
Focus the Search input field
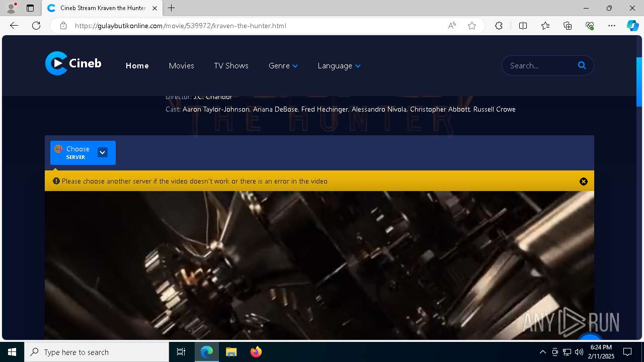pos(541,65)
